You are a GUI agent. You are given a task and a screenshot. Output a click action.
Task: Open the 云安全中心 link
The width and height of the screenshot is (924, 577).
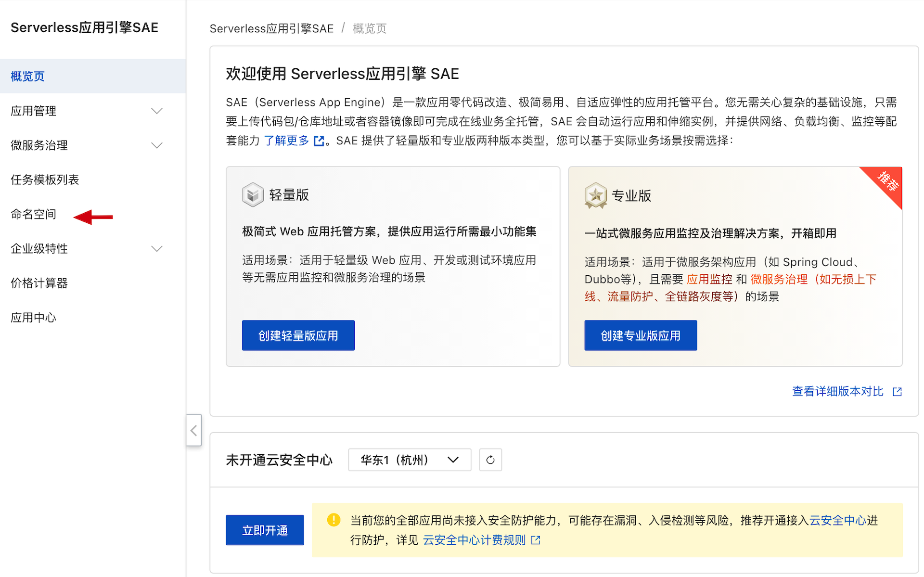tap(838, 520)
